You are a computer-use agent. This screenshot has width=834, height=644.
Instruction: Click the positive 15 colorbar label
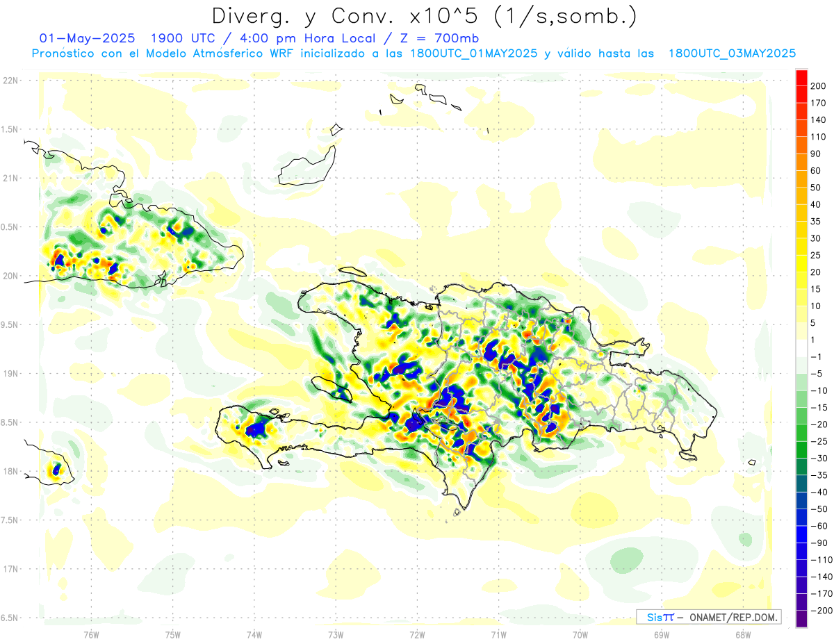(x=816, y=289)
